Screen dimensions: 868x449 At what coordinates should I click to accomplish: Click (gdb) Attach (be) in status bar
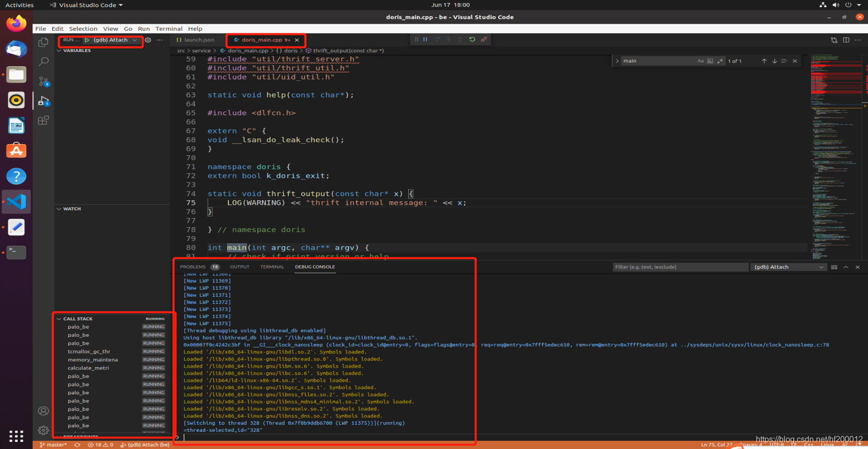click(145, 445)
